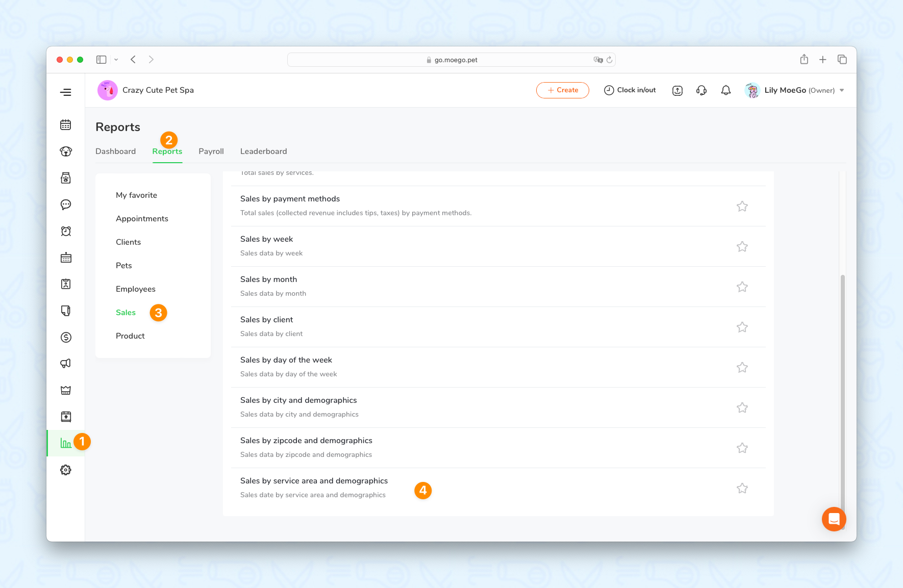Select Product report category
Viewport: 903px width, 588px height.
click(x=130, y=336)
